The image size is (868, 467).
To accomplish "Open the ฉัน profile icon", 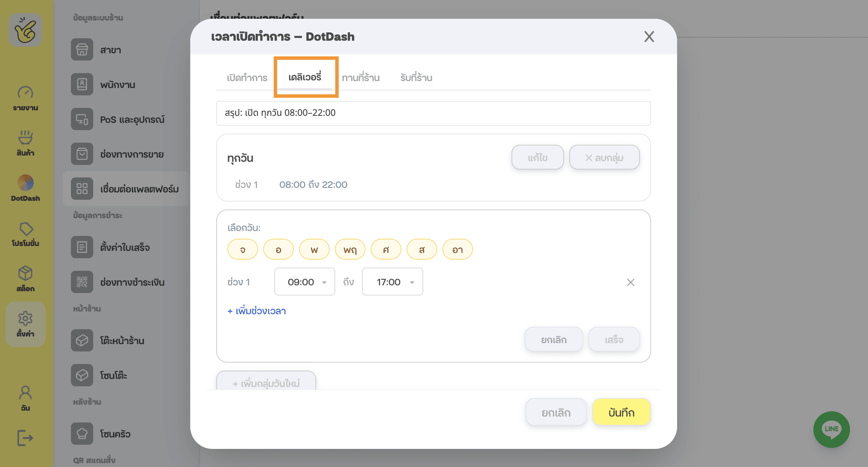I will (x=25, y=398).
